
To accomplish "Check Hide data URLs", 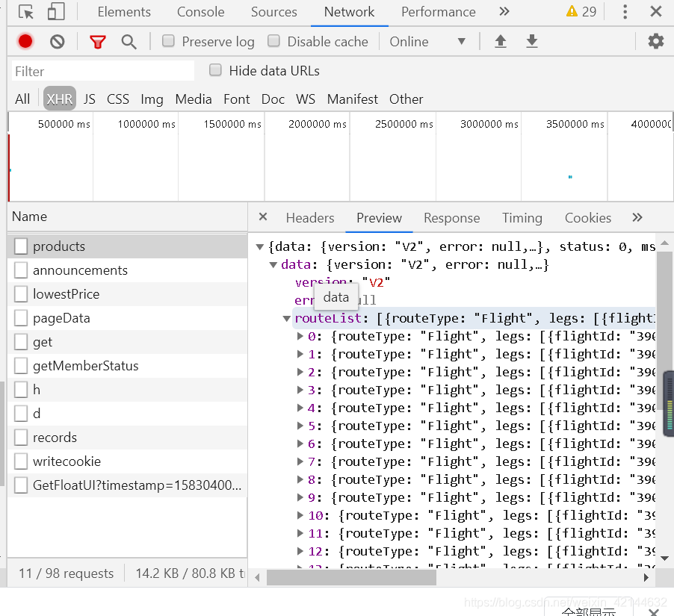I will [x=215, y=70].
